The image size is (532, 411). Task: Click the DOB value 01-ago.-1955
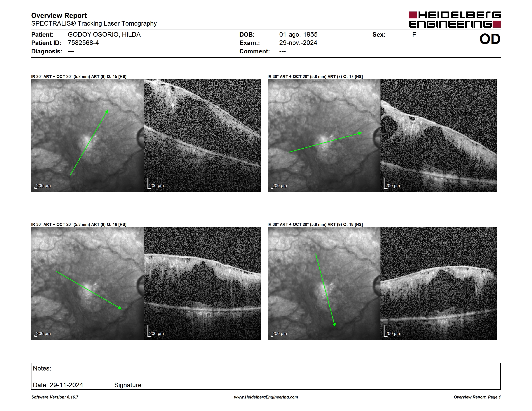tap(298, 35)
